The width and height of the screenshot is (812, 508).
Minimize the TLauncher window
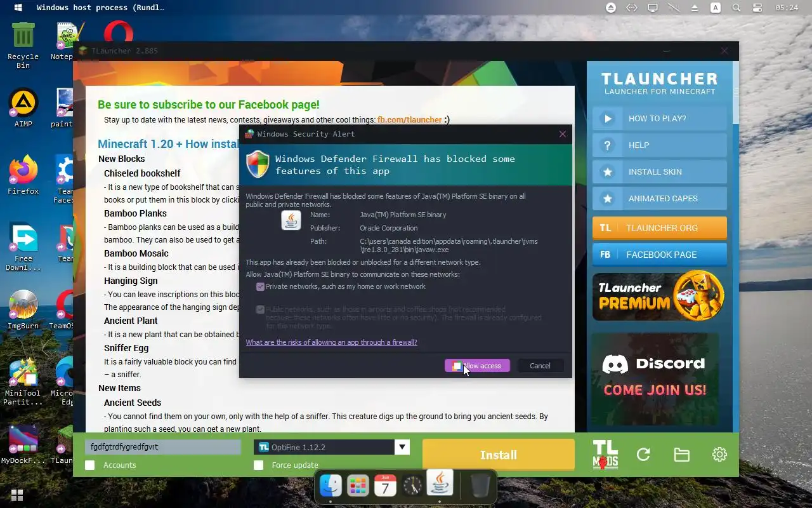click(x=667, y=51)
